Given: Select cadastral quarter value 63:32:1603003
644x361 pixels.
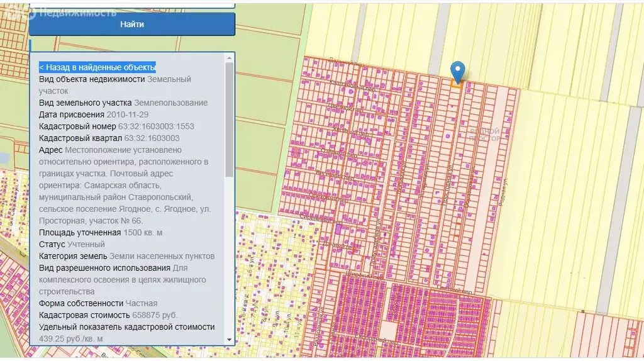Looking at the screenshot, I should (152, 138).
